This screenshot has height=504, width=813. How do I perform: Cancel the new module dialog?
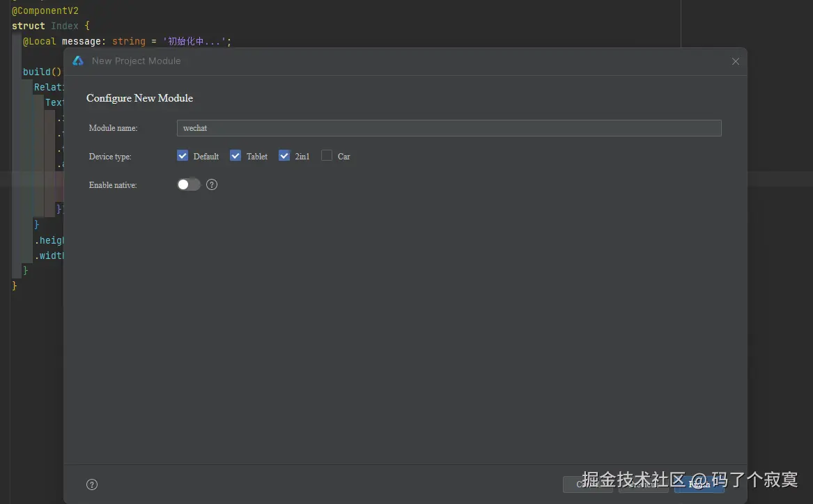click(x=587, y=485)
